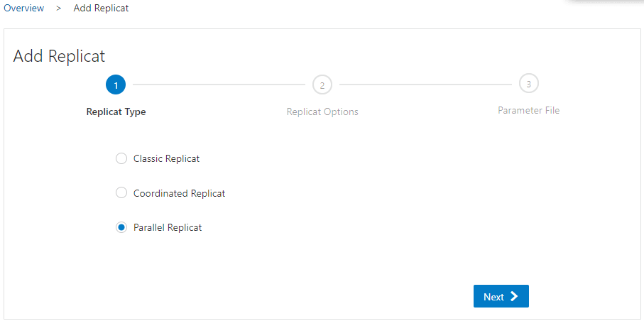Click the Next button
Image resolution: width=644 pixels, height=321 pixels.
(x=501, y=296)
